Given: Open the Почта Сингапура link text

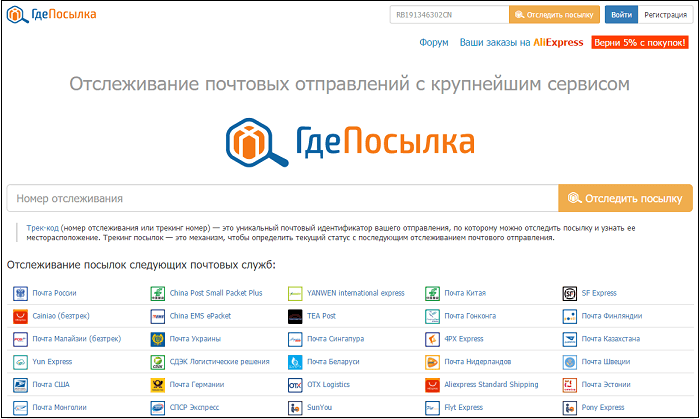Looking at the screenshot, I should (x=336, y=339).
